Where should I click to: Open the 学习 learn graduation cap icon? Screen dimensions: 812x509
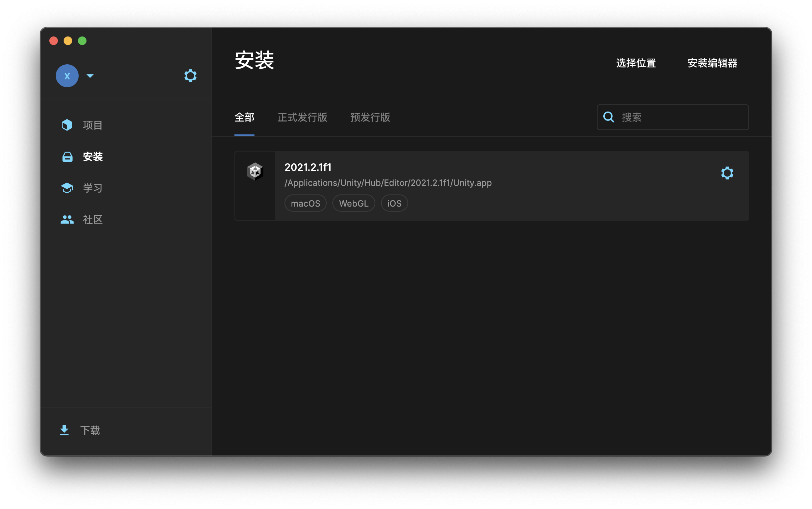[67, 188]
